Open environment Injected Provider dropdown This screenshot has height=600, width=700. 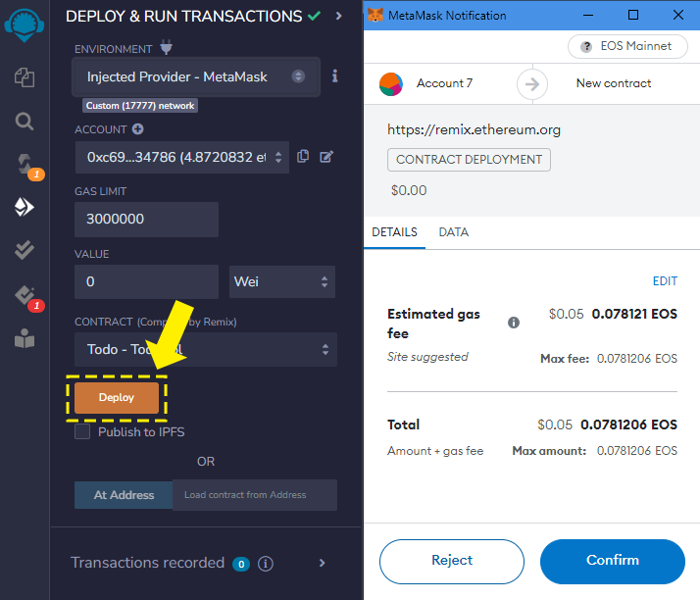pyautogui.click(x=196, y=76)
